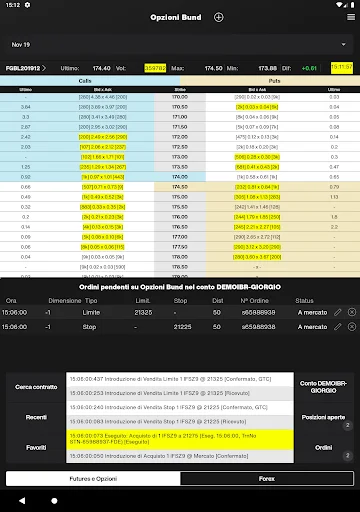Tap the Calls column header
Viewport: 360px width, 512px height.
point(85,81)
